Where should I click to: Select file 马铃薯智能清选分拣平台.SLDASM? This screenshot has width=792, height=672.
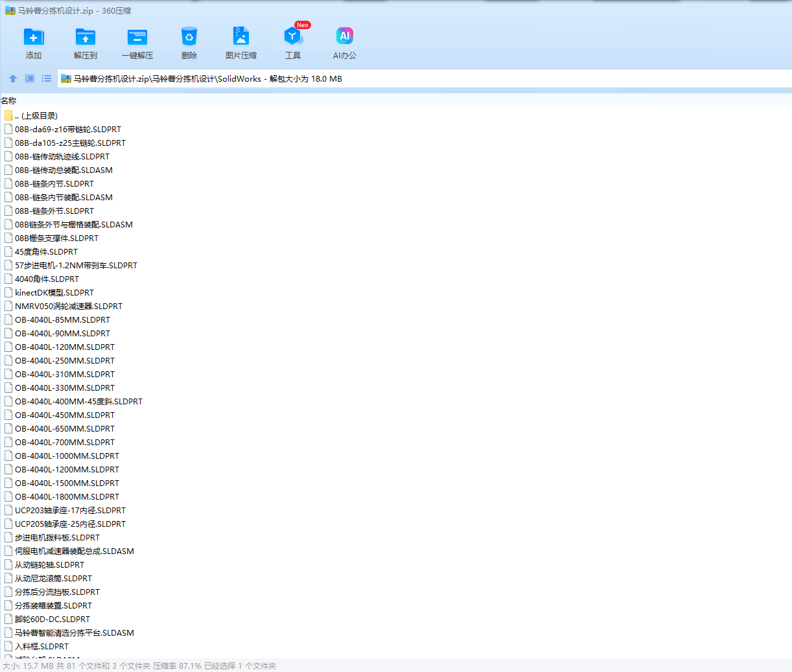tap(75, 633)
